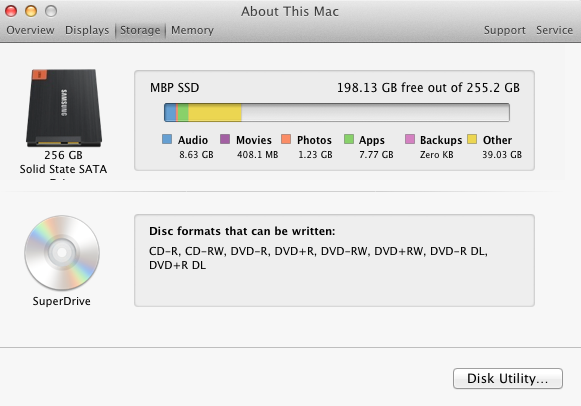The image size is (581, 406).
Task: Click the yellow minimize window button
Action: [x=31, y=11]
